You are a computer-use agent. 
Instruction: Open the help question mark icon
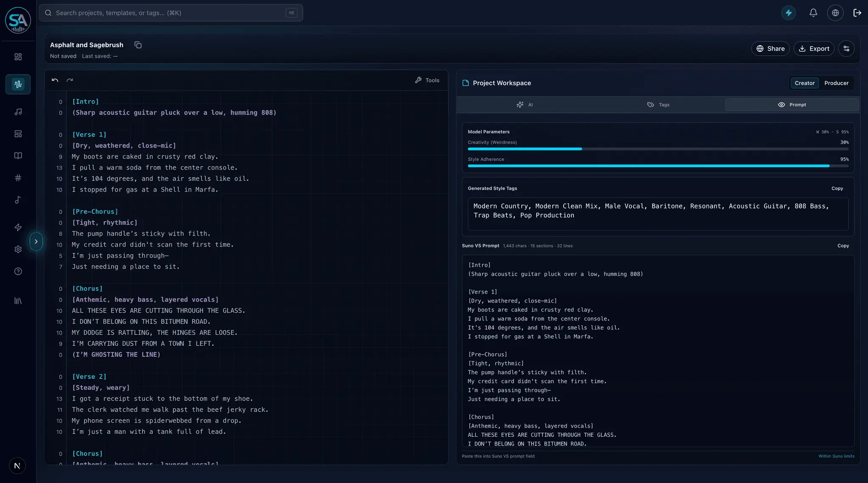pyautogui.click(x=18, y=272)
